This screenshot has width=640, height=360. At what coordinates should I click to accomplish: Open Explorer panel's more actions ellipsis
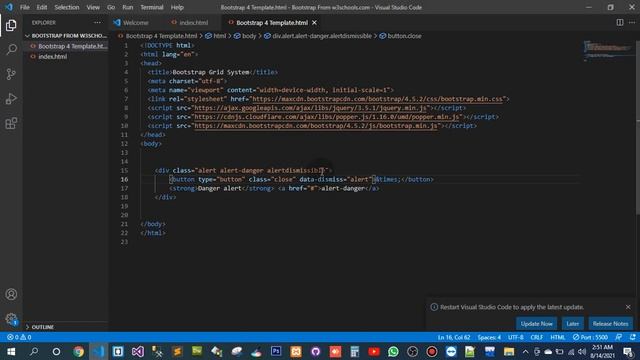pos(97,22)
